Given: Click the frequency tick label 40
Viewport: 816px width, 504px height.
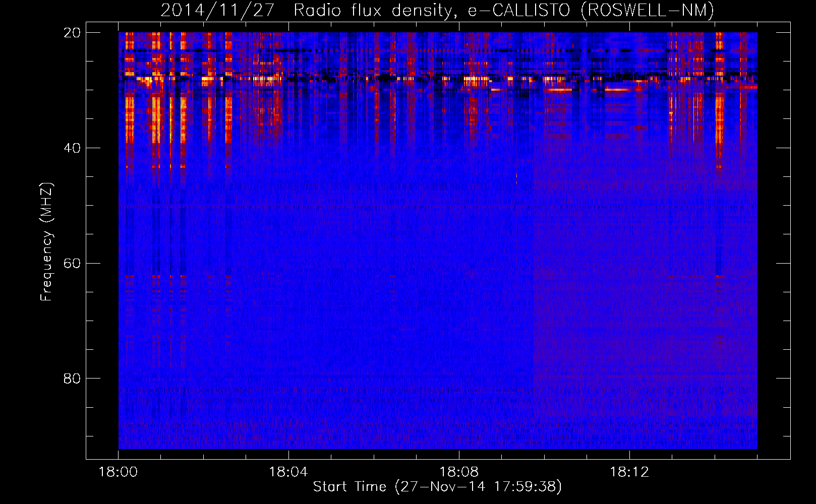Looking at the screenshot, I should (x=72, y=148).
